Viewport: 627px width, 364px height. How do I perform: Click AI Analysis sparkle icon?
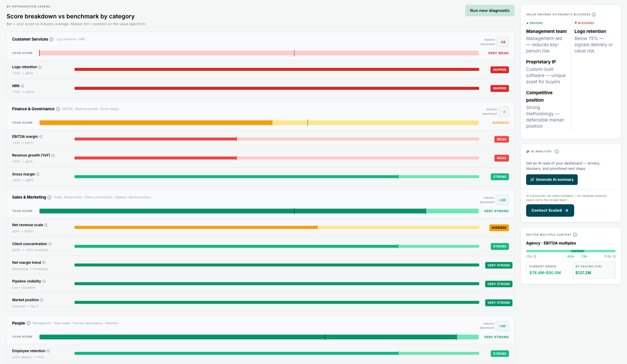click(528, 151)
